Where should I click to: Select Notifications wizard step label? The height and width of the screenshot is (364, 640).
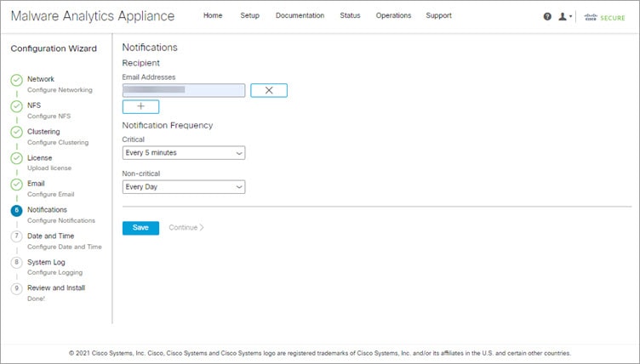tap(48, 210)
